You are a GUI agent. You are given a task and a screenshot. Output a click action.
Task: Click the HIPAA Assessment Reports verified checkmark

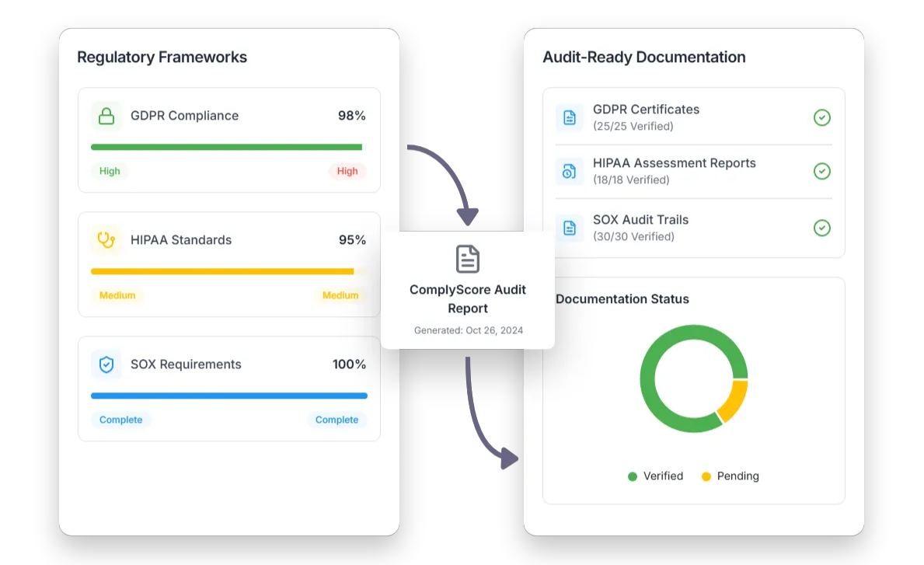821,171
